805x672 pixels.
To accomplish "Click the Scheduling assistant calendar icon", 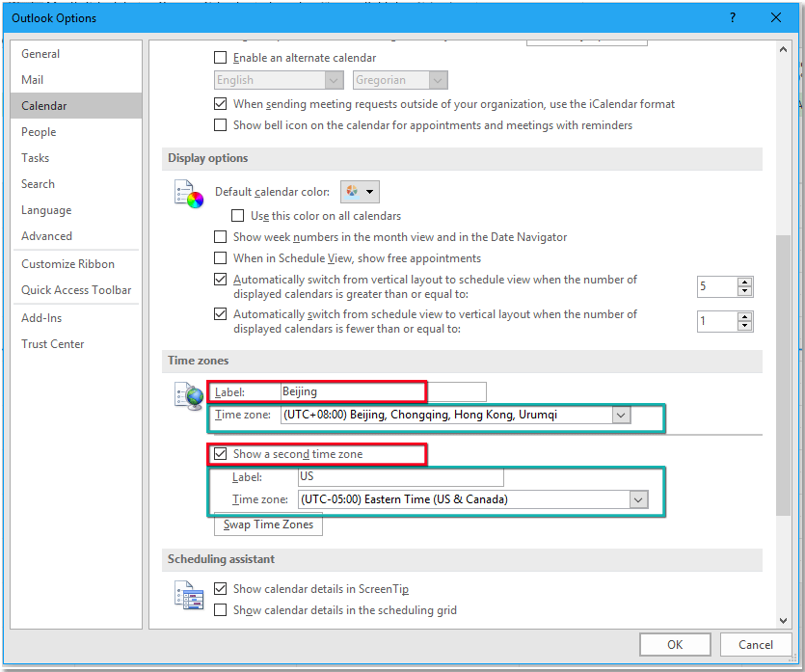I will tap(189, 596).
